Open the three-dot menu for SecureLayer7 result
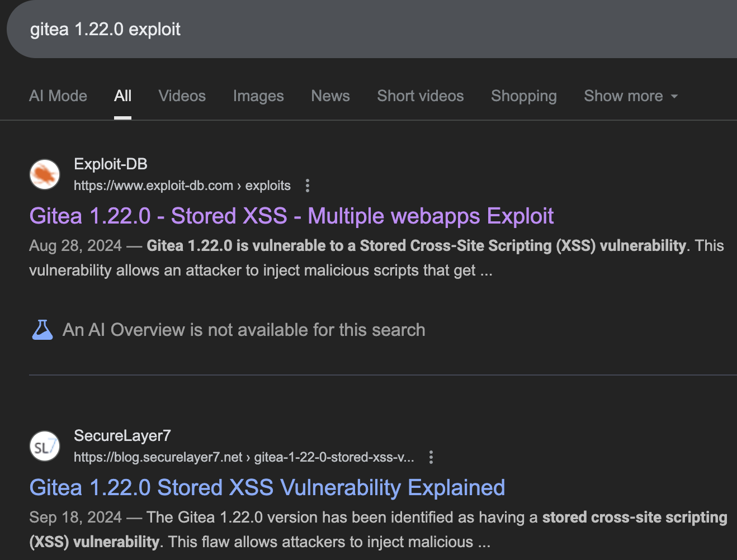Image resolution: width=737 pixels, height=560 pixels. click(x=431, y=457)
